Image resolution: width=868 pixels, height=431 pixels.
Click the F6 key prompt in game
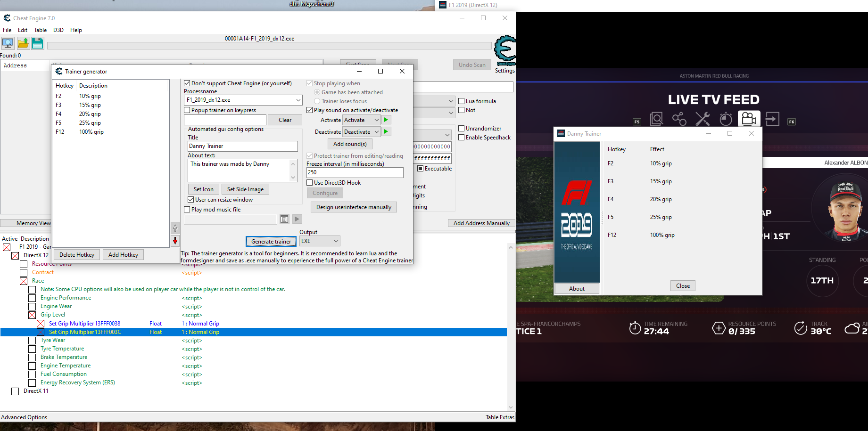point(792,122)
